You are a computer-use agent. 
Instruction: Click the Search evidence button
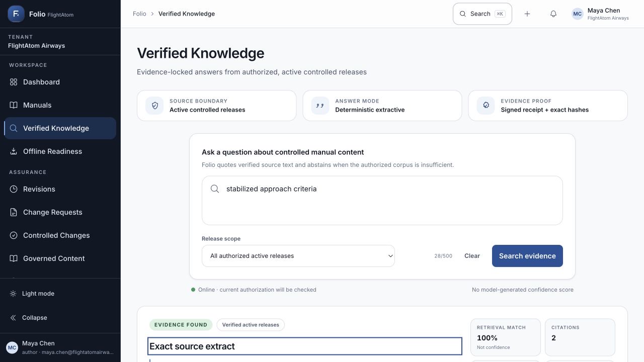(527, 256)
